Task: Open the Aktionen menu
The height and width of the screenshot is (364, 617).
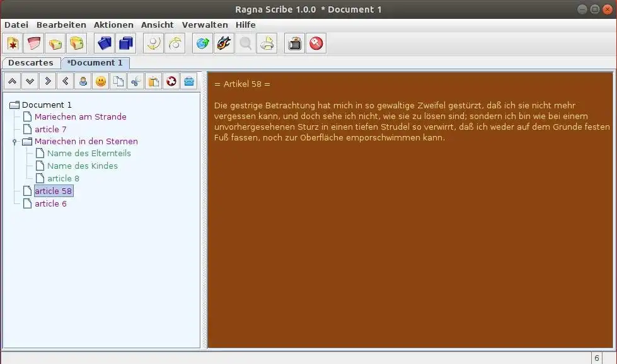Action: coord(113,25)
